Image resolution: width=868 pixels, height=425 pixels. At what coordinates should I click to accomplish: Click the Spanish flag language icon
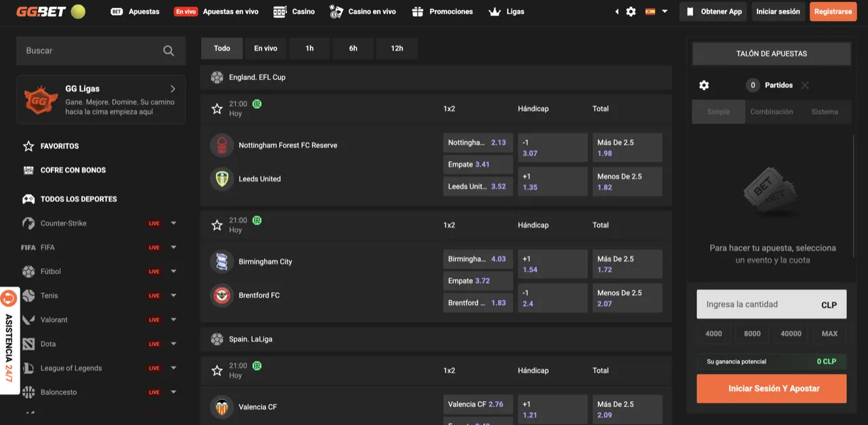point(650,12)
